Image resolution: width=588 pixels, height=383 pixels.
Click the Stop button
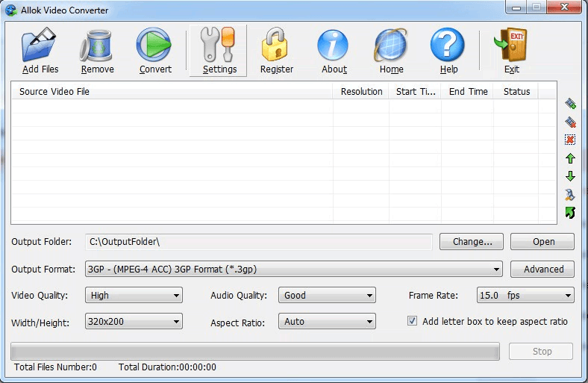(541, 352)
